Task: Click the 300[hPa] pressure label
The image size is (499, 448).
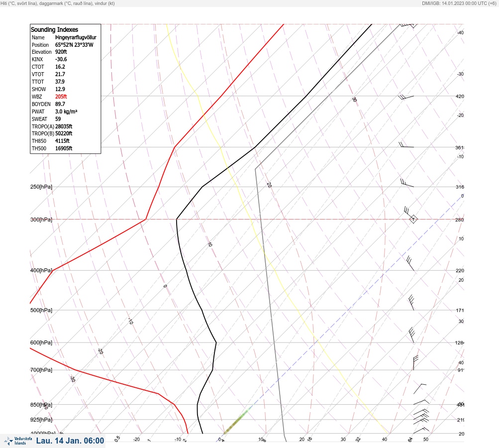Action: tap(41, 220)
